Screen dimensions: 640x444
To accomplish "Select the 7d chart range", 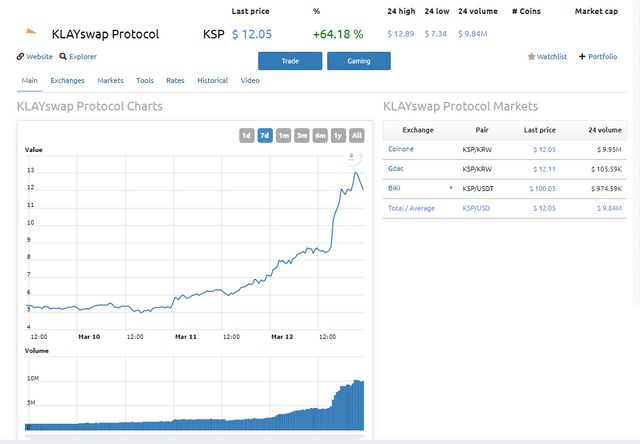I will pyautogui.click(x=265, y=135).
